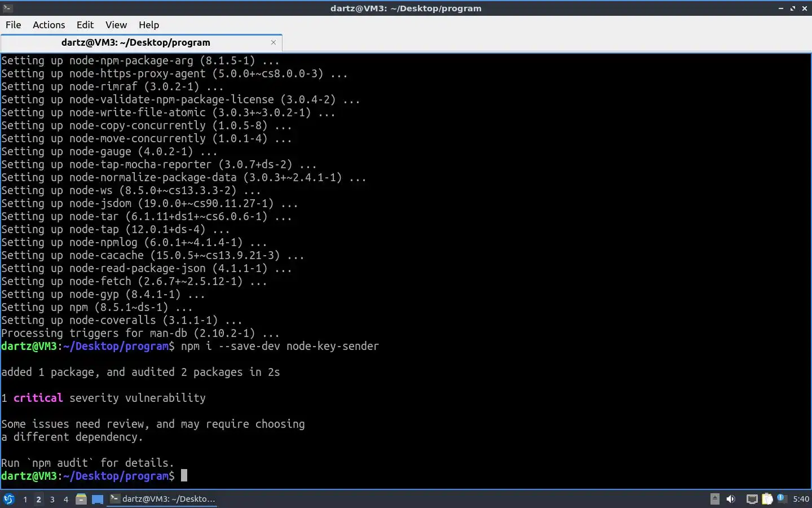Click 'Setting up node-jsdom' line
Screen dimensions: 812x508
click(149, 203)
